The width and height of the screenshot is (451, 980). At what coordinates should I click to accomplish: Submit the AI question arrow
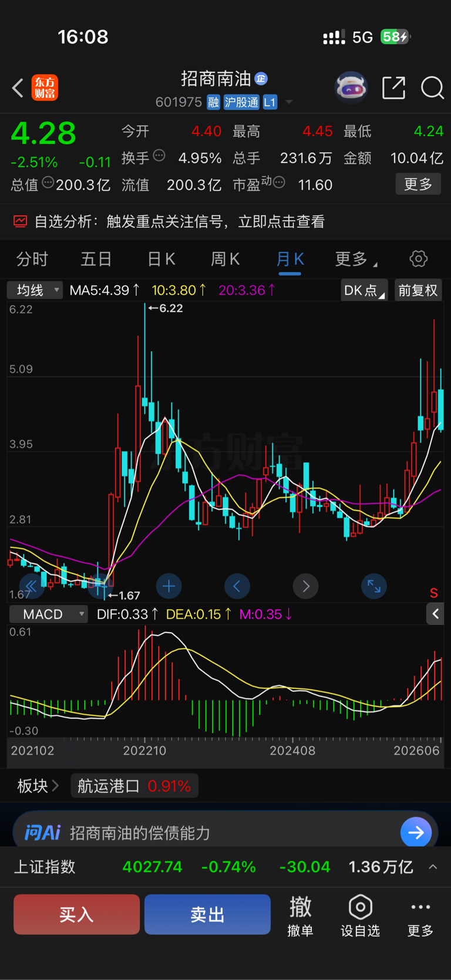(x=416, y=832)
